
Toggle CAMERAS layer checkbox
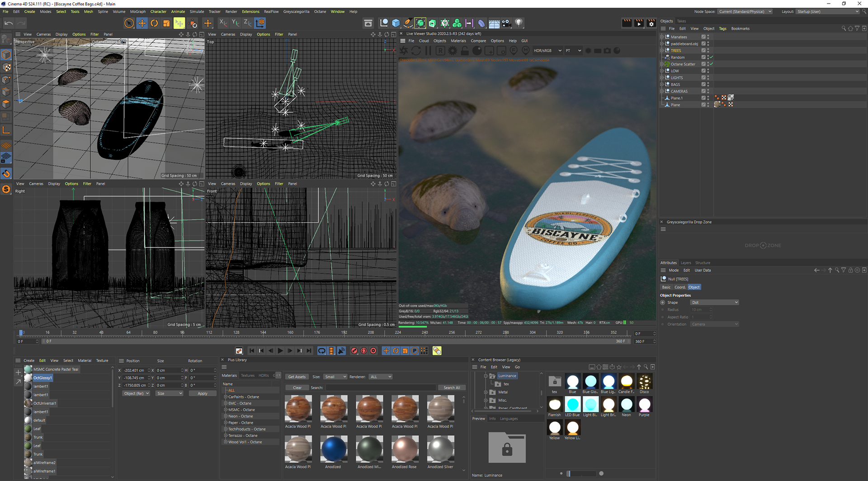pyautogui.click(x=703, y=91)
